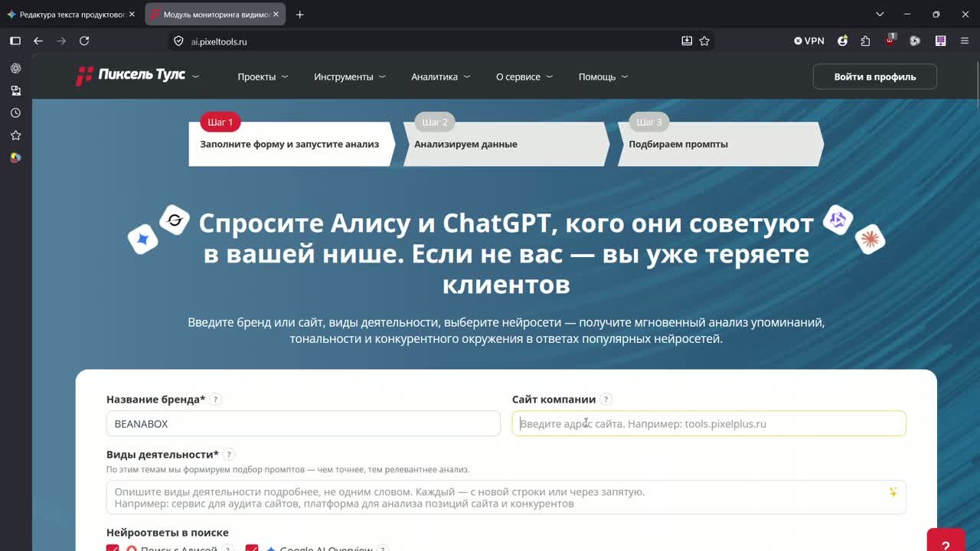This screenshot has width=980, height=551.
Task: Open bookmarks star icon in sidebar
Action: coord(15,135)
